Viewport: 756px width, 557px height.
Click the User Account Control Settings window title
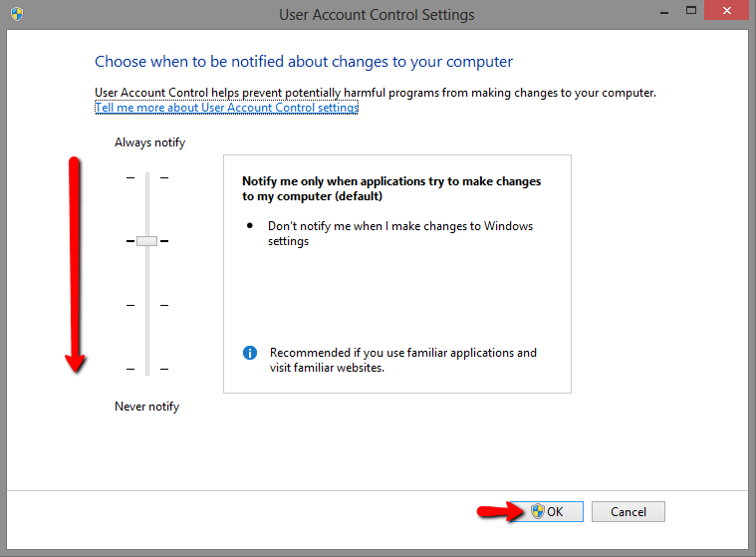[x=377, y=15]
